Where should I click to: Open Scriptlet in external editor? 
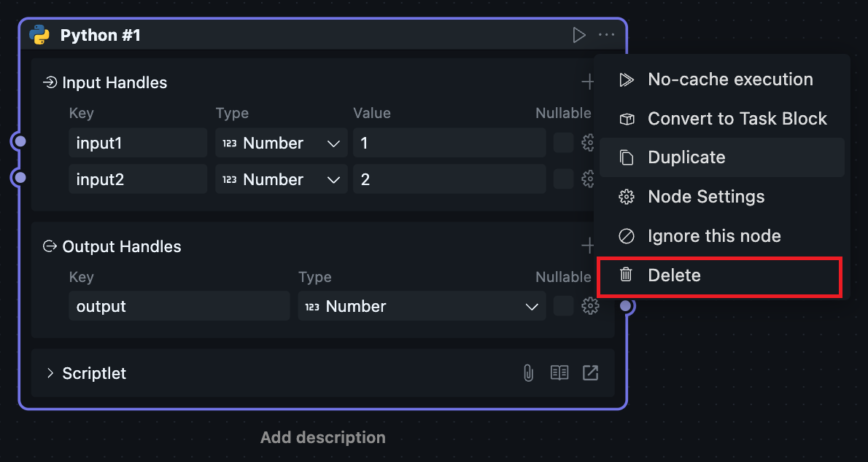tap(590, 373)
